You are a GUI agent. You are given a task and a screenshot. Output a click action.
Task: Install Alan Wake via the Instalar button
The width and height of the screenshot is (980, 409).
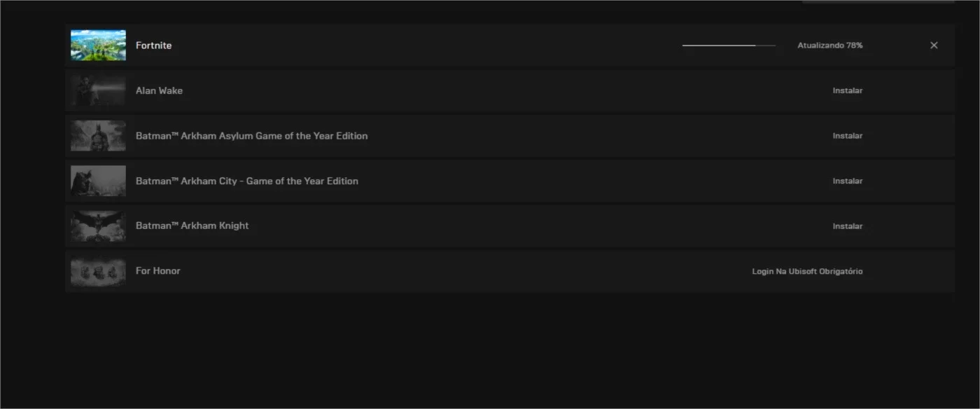848,90
